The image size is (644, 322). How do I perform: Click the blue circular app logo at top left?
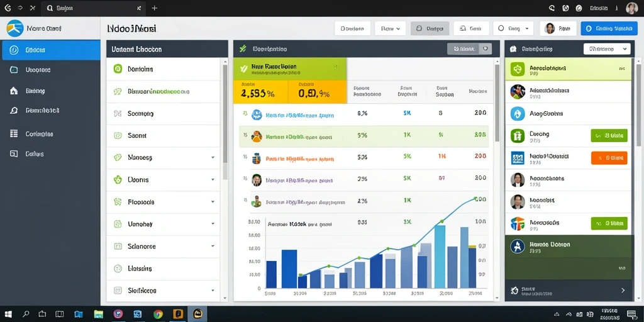click(x=15, y=28)
